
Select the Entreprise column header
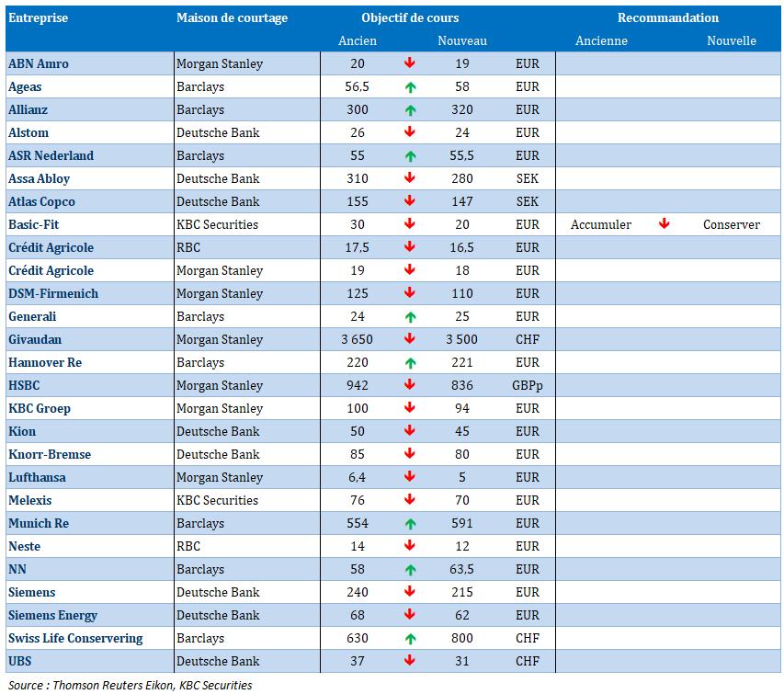click(x=38, y=18)
